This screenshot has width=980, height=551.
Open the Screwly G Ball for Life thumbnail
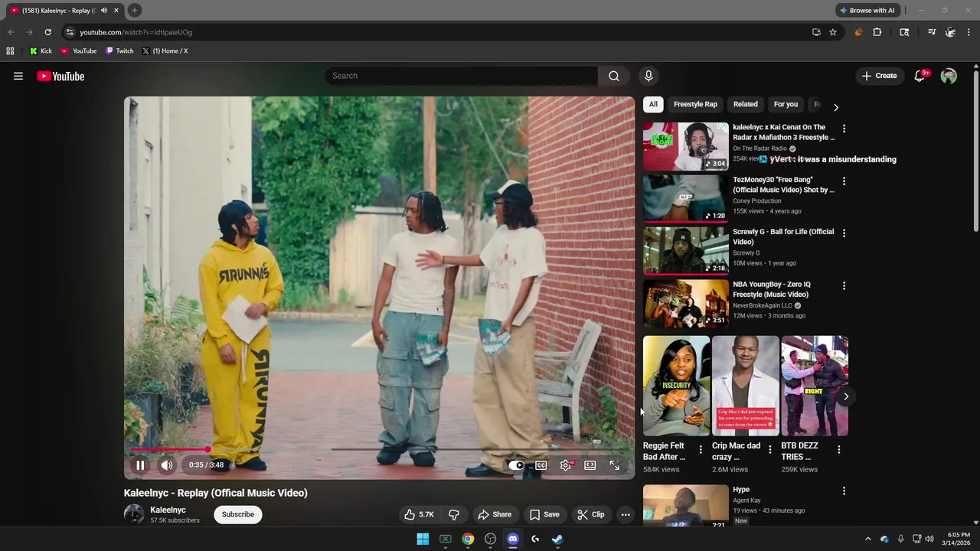pos(686,250)
